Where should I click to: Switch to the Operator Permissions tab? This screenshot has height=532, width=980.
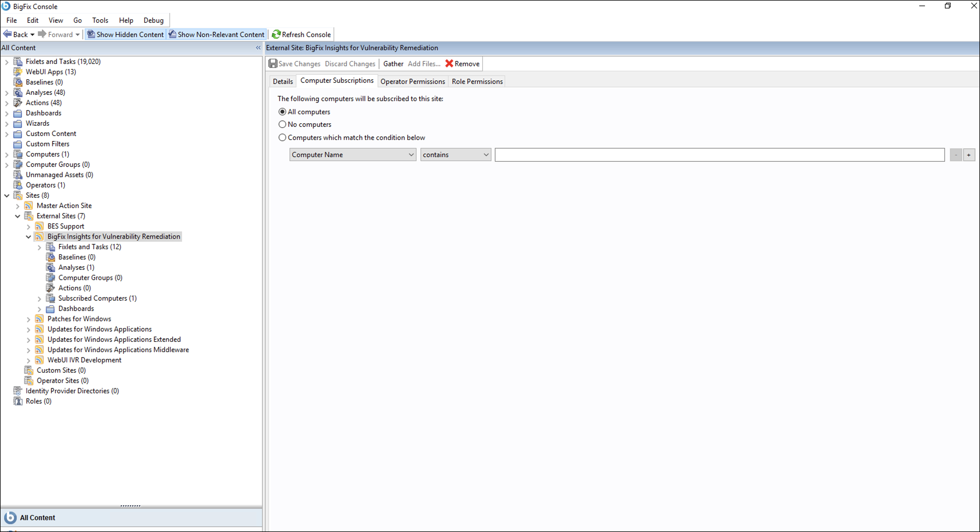(x=412, y=82)
